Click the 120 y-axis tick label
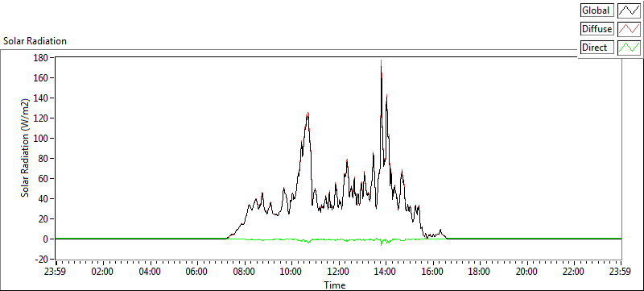Viewport: 644px width, 291px height. 42,118
